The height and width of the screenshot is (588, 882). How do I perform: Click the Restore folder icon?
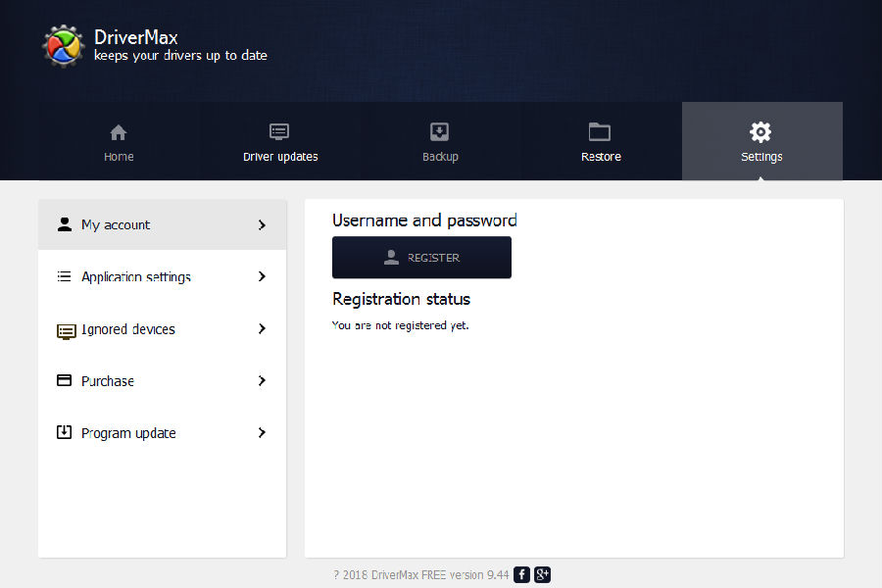[600, 132]
